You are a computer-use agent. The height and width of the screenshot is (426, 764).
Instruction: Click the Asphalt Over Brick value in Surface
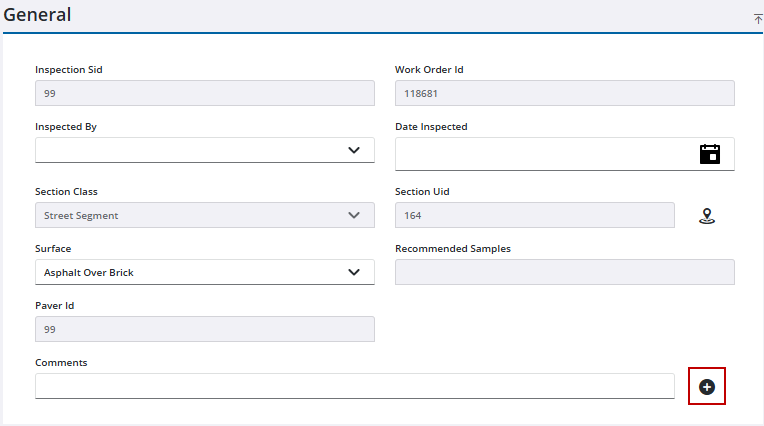90,272
